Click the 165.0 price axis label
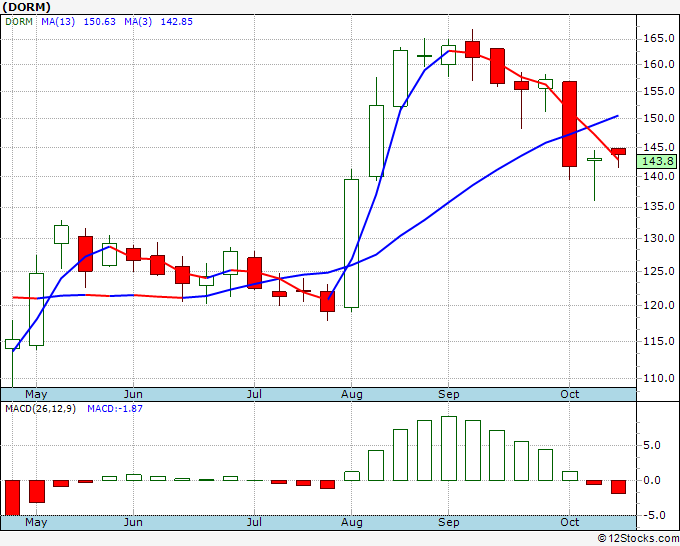Viewport: 680px width, 546px height. tap(658, 39)
